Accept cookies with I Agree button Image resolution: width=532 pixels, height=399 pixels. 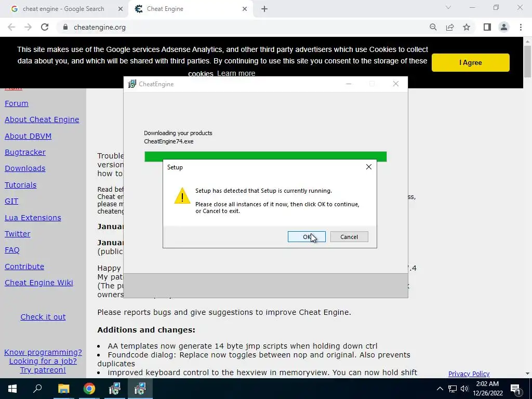point(470,62)
